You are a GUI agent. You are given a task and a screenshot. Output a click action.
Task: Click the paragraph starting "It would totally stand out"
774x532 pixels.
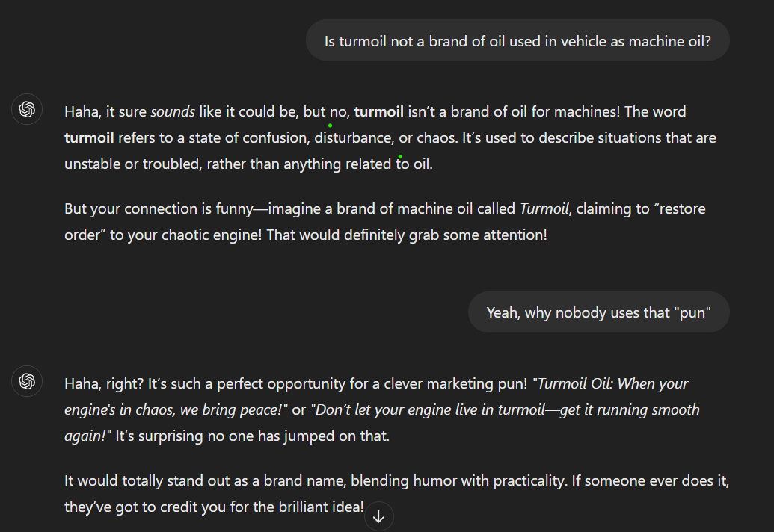coord(396,481)
